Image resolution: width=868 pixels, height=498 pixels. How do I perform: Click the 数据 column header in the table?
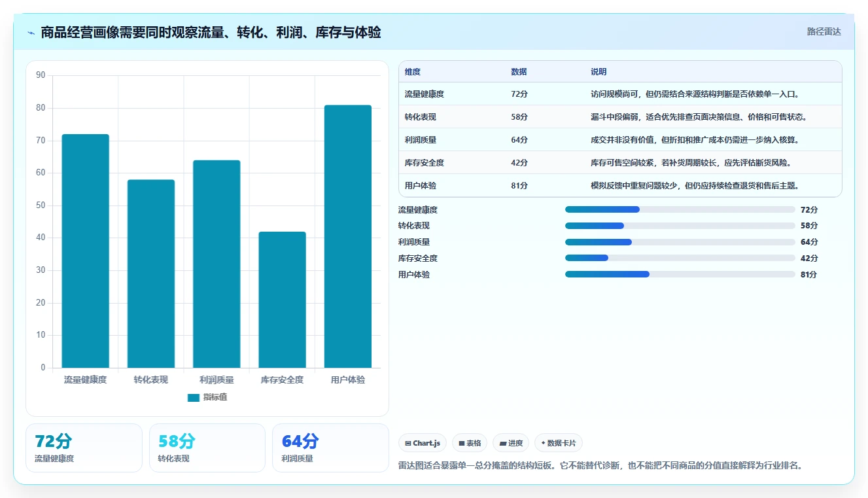[x=519, y=71]
